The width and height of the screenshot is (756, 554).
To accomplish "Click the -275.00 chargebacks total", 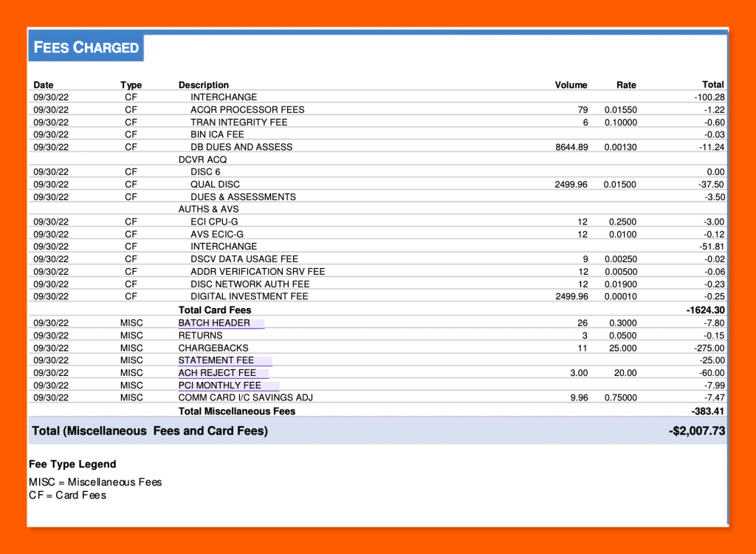I will 709,349.
